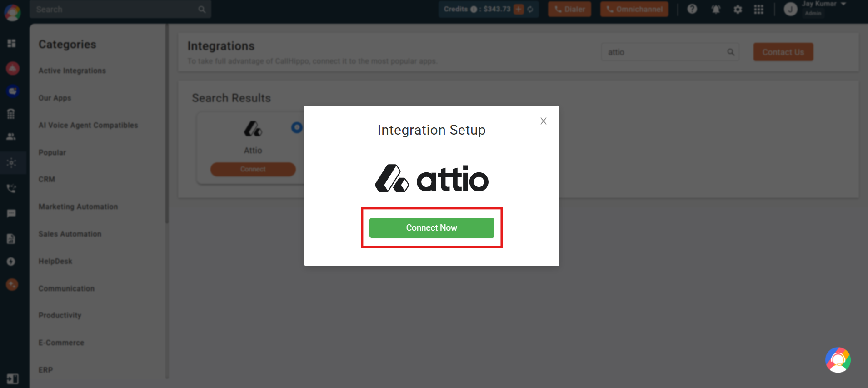Click the orange Connect button under Attio
This screenshot has width=868, height=388.
click(x=253, y=169)
